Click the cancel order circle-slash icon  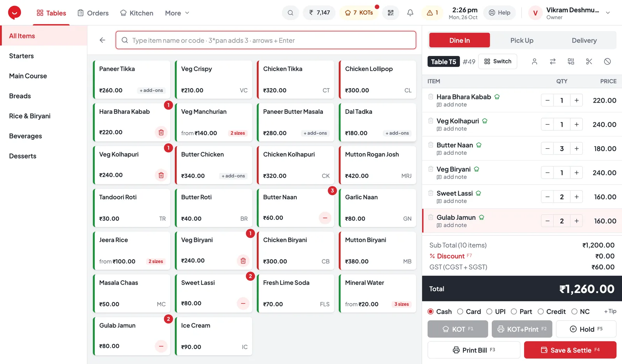coord(607,61)
